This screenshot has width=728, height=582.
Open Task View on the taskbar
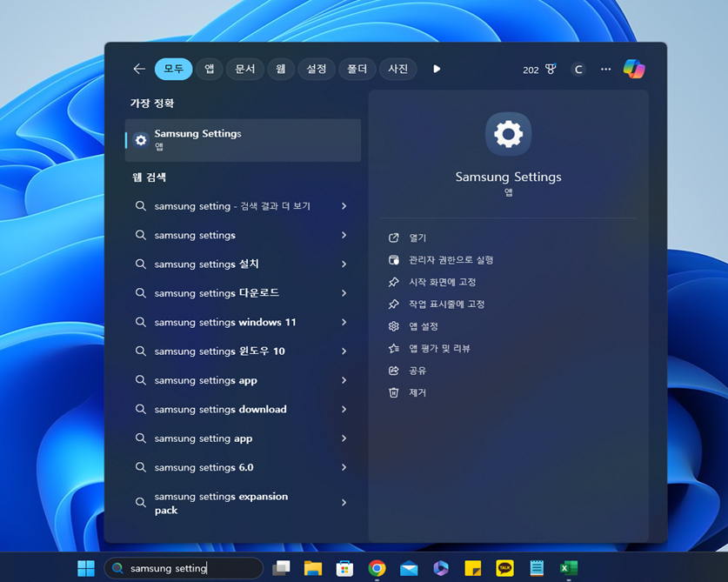click(x=281, y=568)
